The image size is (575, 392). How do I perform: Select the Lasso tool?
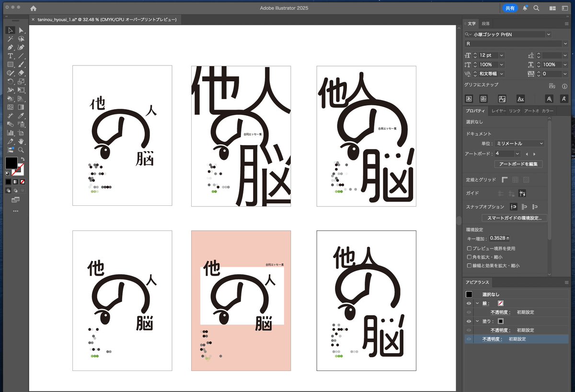22,39
